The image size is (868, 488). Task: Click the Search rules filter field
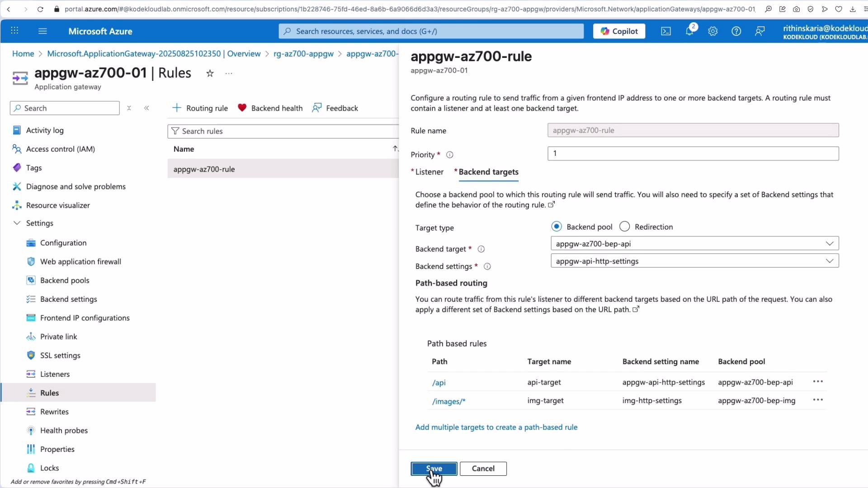pyautogui.click(x=283, y=131)
